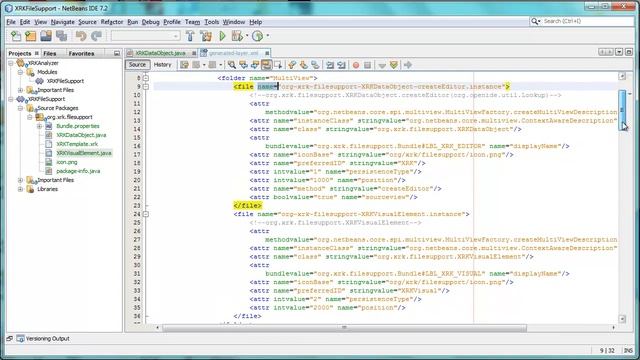Screen dimensions: 640x360
Task: Click the editor Last Edit icon
Action: (184, 65)
